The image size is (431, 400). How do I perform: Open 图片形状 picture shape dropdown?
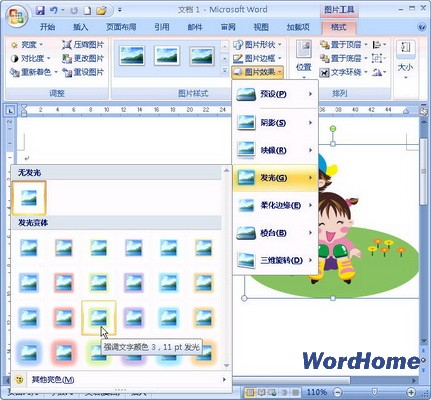pos(257,45)
